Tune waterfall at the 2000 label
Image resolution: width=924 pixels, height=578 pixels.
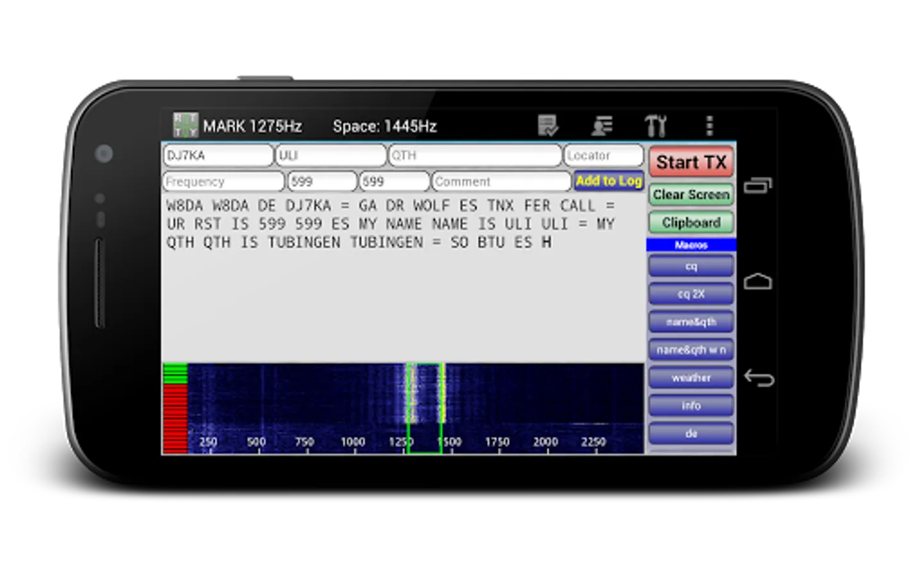pos(545,442)
